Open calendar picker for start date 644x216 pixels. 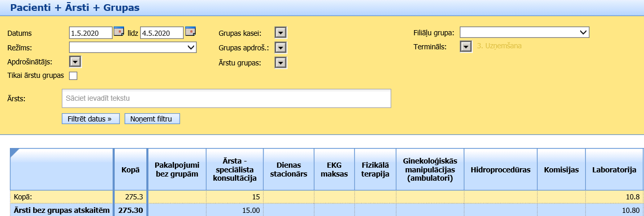[x=119, y=32]
